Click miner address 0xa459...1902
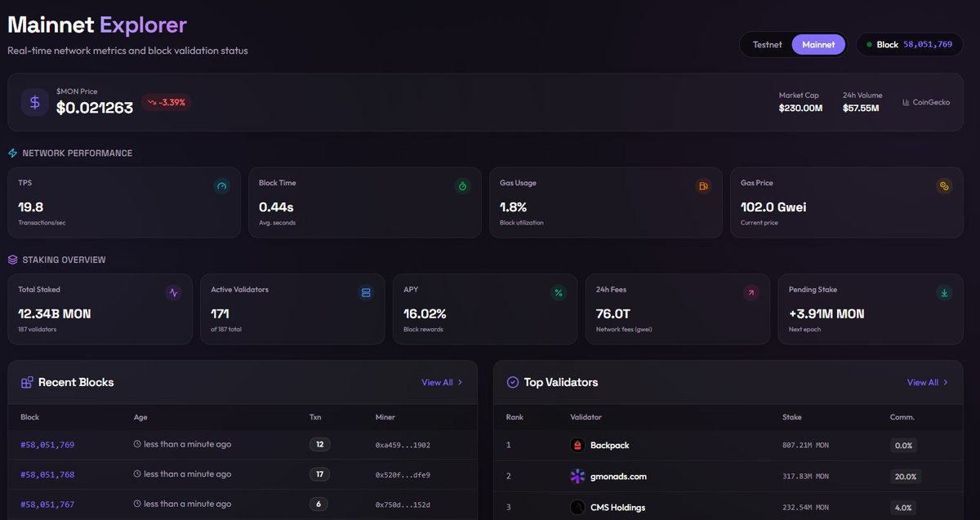 pos(403,445)
